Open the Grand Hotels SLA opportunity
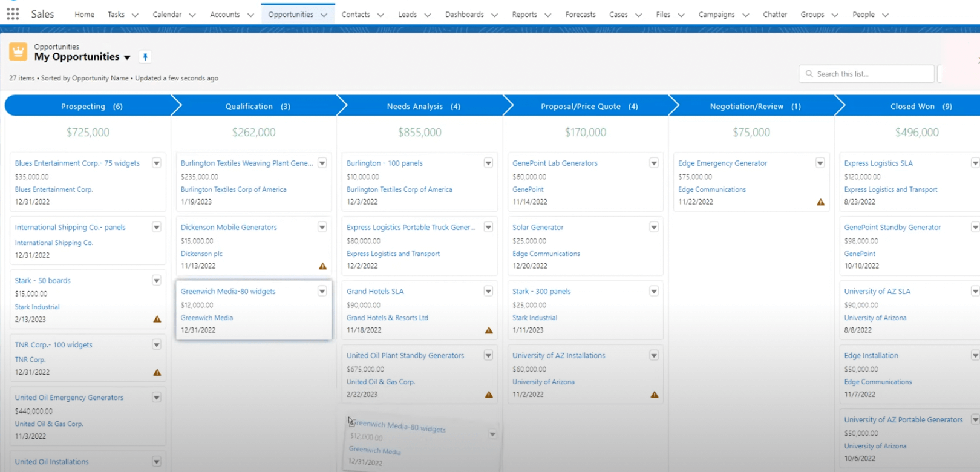Screen dimensions: 980x472 click(x=375, y=292)
